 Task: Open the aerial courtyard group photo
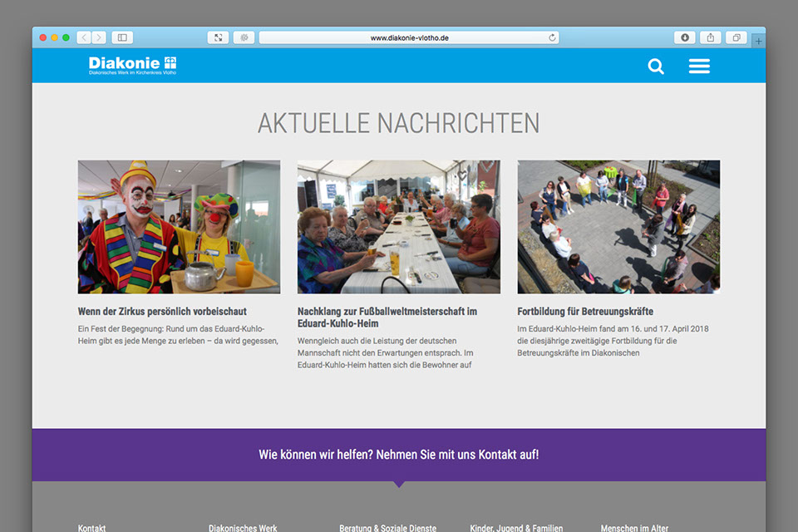pos(618,227)
